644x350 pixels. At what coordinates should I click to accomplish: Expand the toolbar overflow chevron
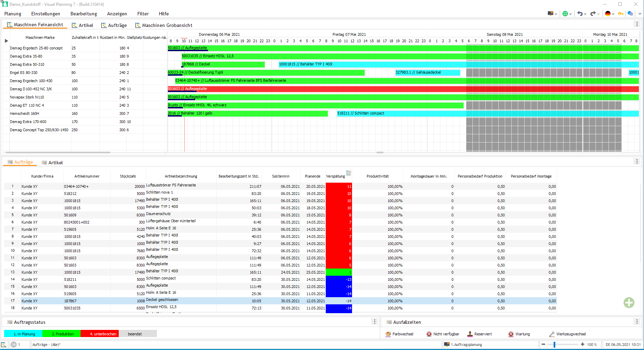click(x=640, y=14)
